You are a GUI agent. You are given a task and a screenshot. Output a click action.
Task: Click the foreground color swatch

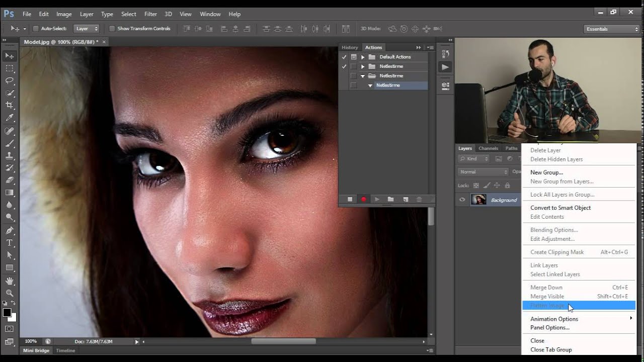[7, 313]
